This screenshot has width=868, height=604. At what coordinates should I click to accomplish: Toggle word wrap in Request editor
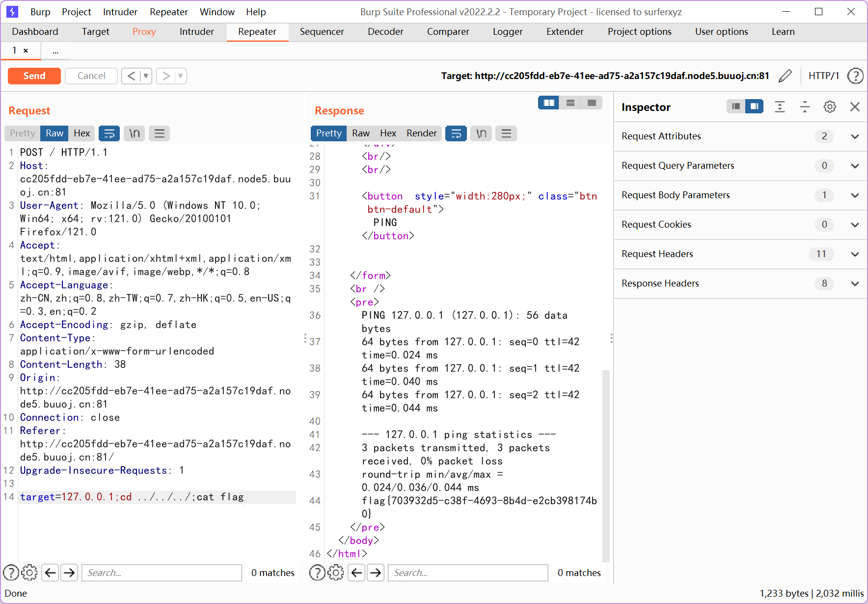[109, 133]
